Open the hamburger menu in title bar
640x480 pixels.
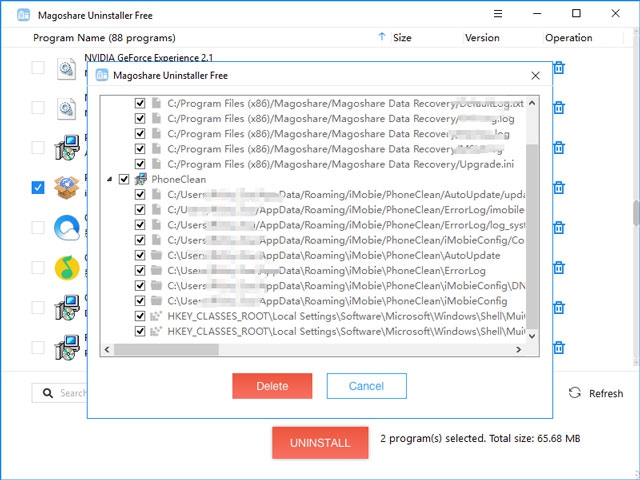tap(498, 14)
